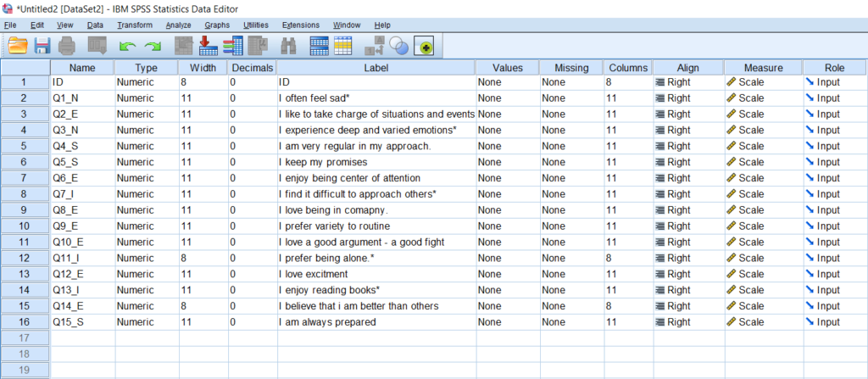The height and width of the screenshot is (379, 868).
Task: Click the Open data document folder icon
Action: (18, 45)
